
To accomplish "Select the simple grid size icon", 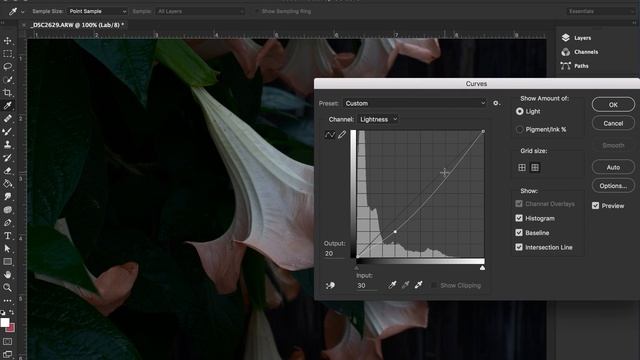I will 522,168.
